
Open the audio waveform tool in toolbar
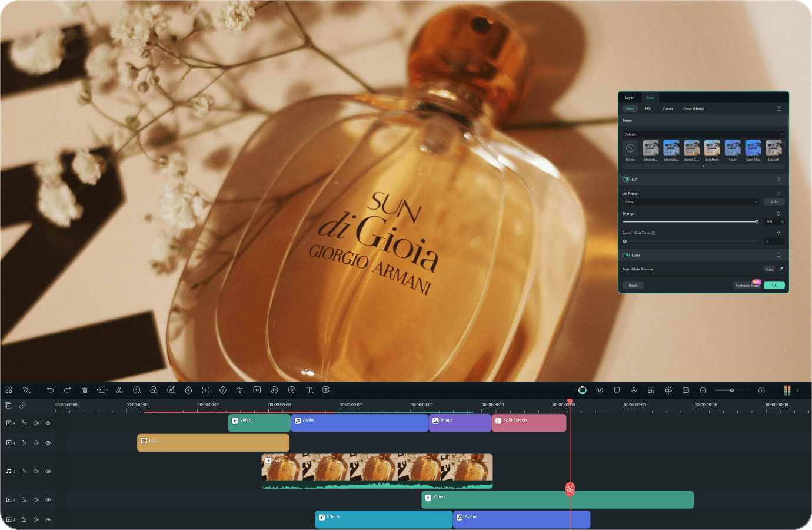[x=257, y=390]
